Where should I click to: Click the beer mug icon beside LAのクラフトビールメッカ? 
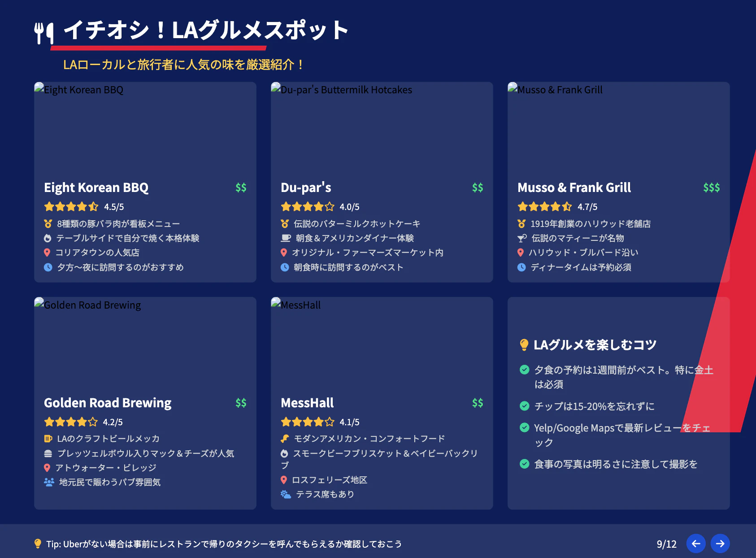(x=48, y=438)
